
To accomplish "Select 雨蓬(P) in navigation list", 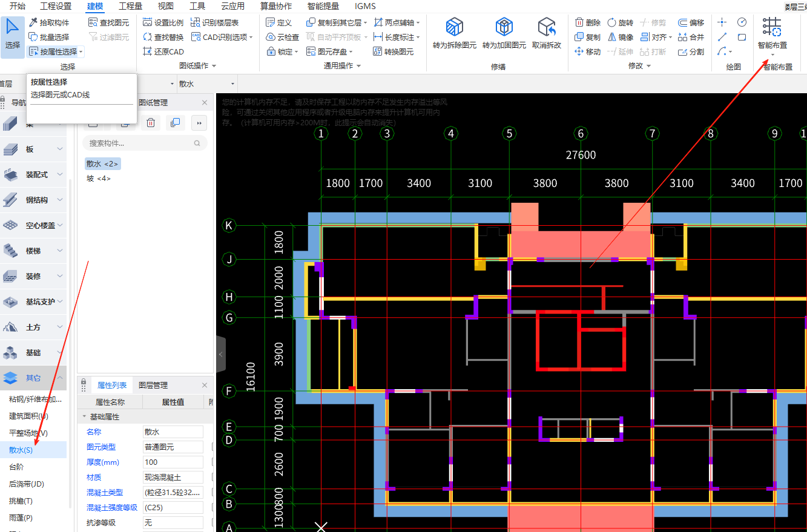I will [x=21, y=517].
